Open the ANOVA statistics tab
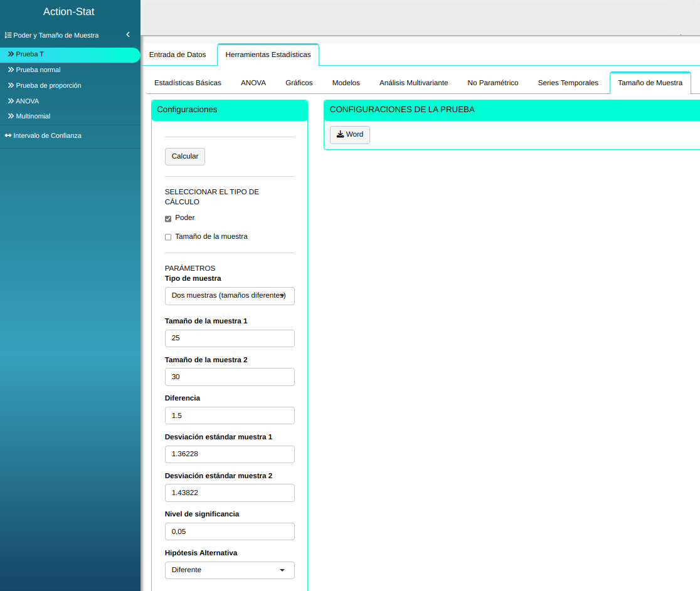The height and width of the screenshot is (591, 700). click(253, 83)
